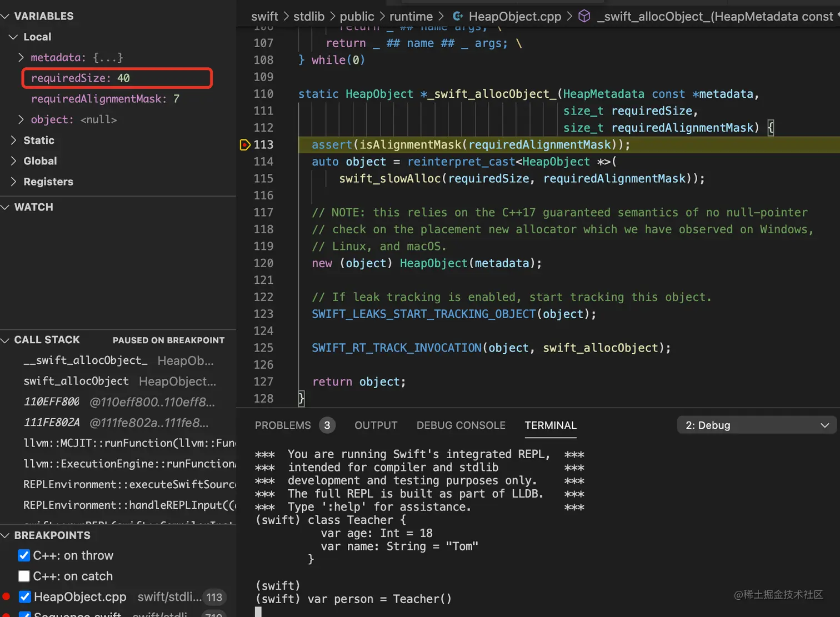Collapse the Call Stack section
This screenshot has height=617, width=840.
[x=6, y=340]
